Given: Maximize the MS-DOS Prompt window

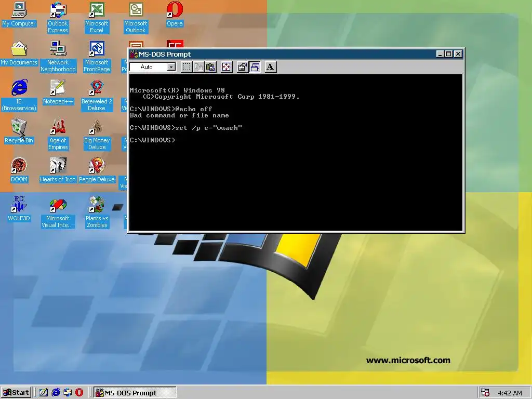Looking at the screenshot, I should (448, 54).
